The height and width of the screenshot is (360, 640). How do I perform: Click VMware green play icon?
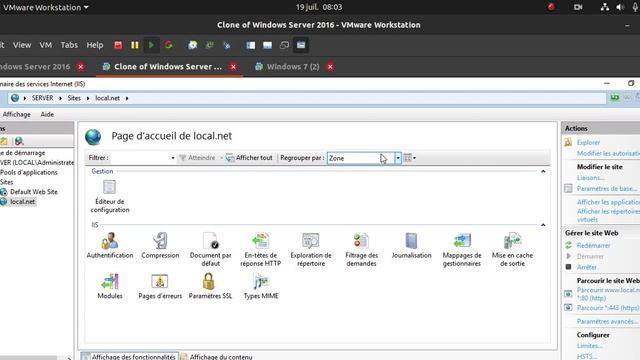tap(151, 45)
